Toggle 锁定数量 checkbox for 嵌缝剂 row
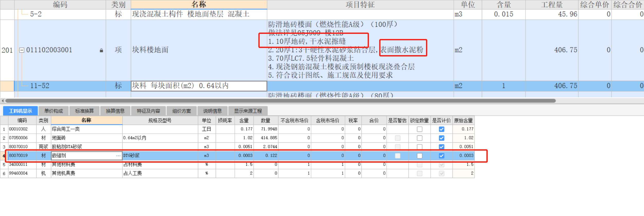 tap(420, 156)
